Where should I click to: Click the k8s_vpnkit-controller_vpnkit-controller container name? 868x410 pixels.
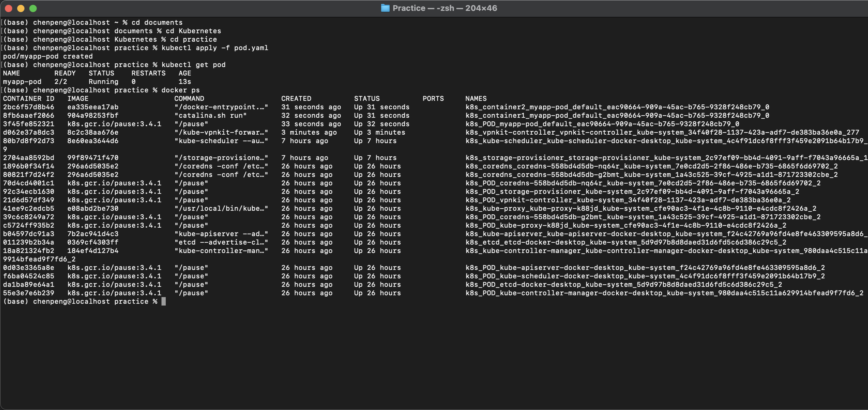point(662,132)
